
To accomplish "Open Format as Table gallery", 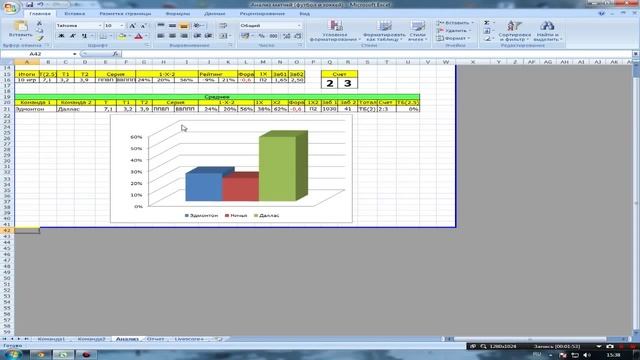I will click(384, 31).
